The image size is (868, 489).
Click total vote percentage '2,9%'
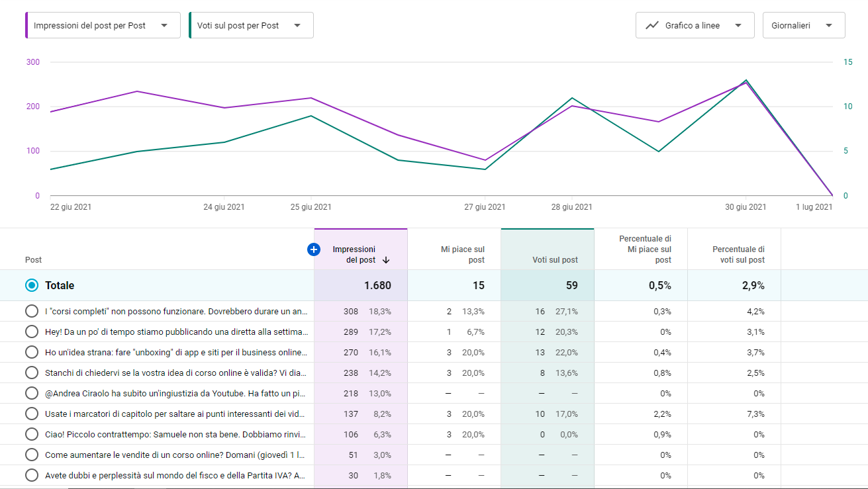(752, 285)
